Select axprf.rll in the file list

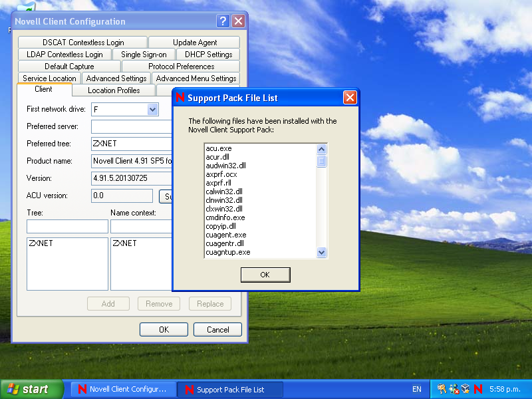[x=218, y=183]
